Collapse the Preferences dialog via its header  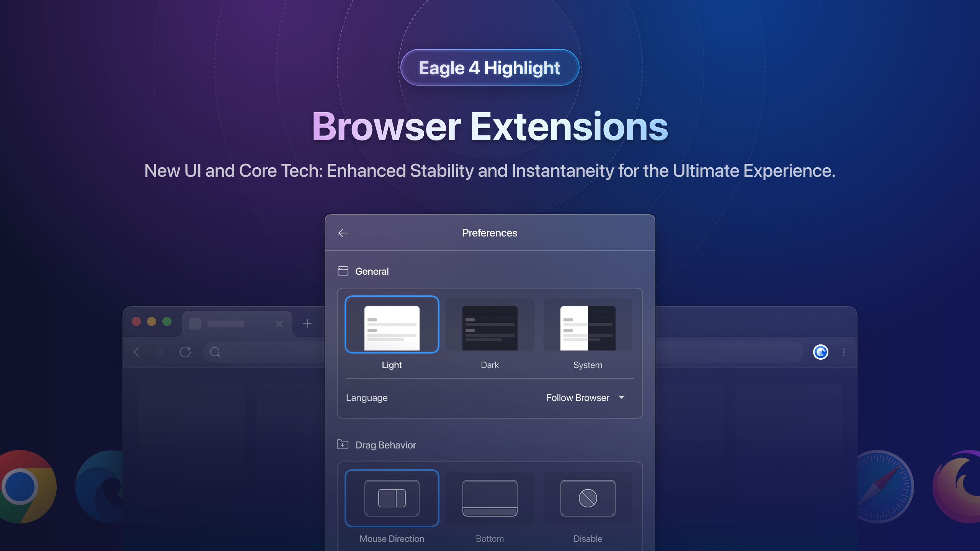(x=490, y=233)
